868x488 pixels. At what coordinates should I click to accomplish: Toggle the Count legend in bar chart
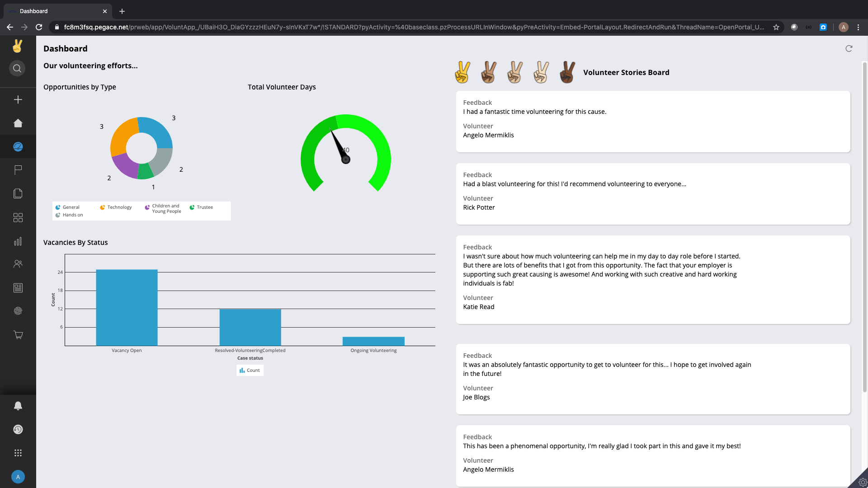250,370
